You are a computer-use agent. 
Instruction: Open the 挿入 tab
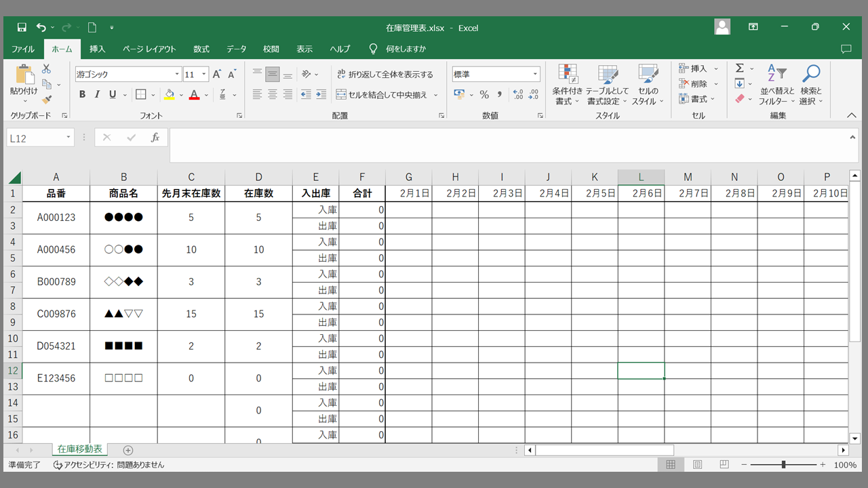point(98,49)
